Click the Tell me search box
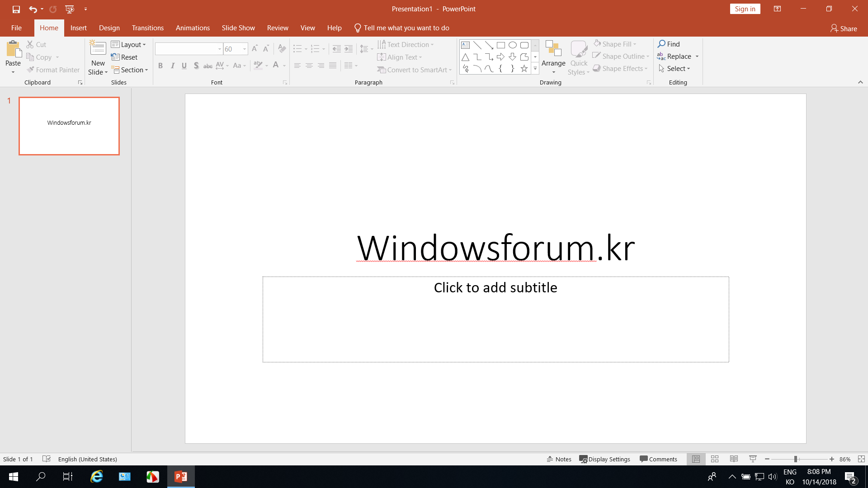 [401, 28]
